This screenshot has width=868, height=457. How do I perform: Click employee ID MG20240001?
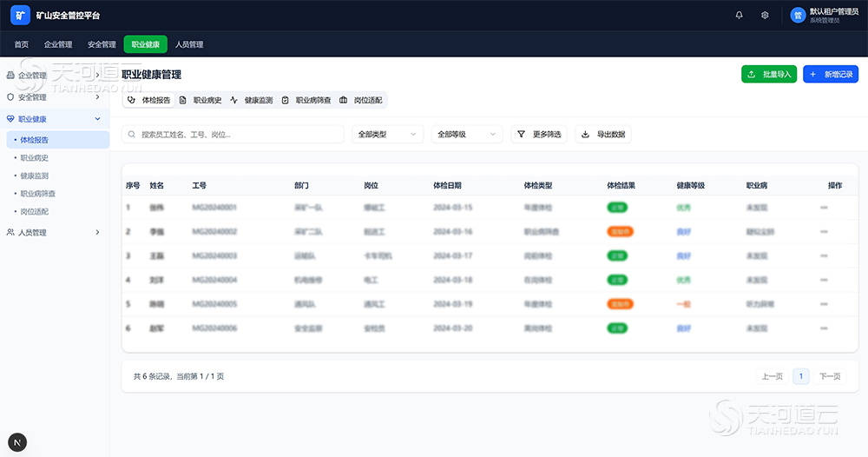pyautogui.click(x=214, y=207)
